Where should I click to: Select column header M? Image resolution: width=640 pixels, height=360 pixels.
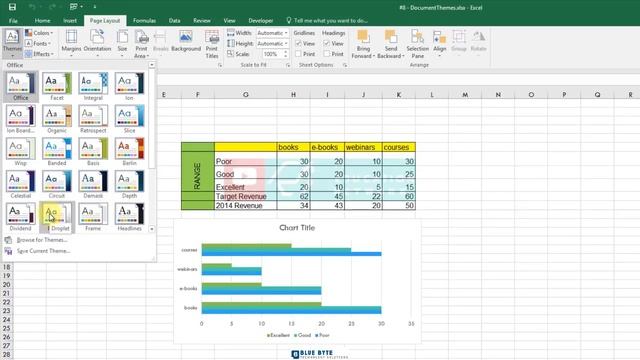[465, 95]
